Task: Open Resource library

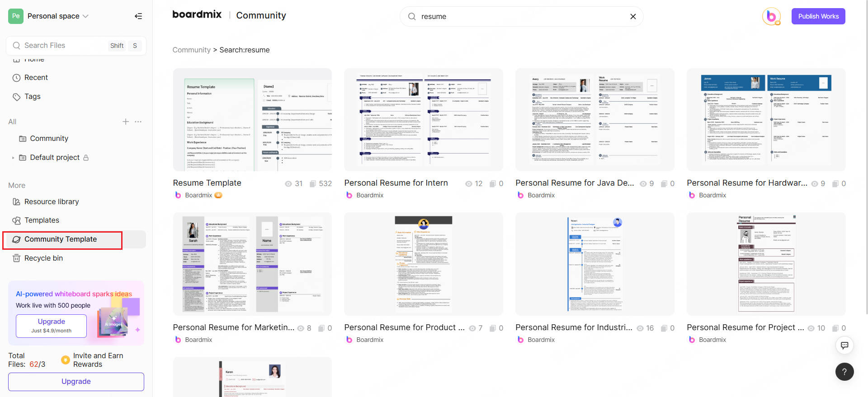Action: [52, 202]
